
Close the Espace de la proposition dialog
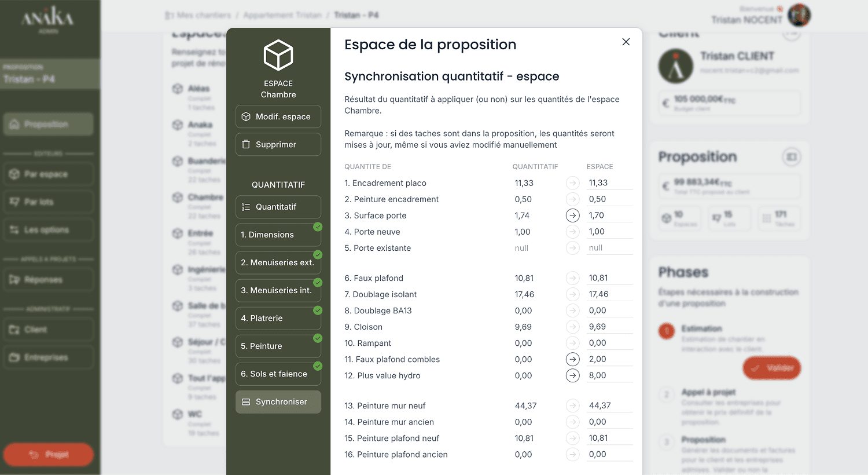(626, 42)
